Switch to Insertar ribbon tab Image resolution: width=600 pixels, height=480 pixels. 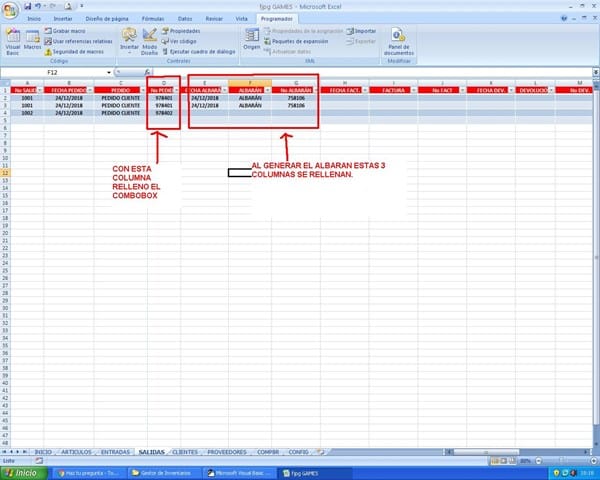point(63,19)
